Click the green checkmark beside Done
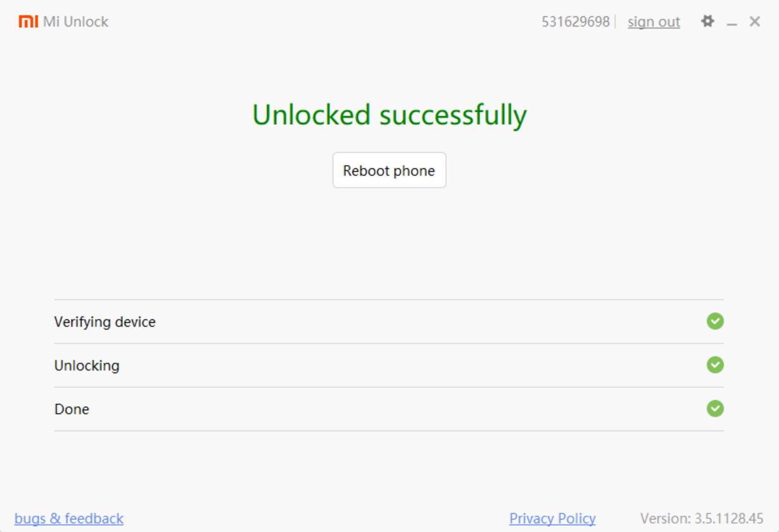 (714, 409)
